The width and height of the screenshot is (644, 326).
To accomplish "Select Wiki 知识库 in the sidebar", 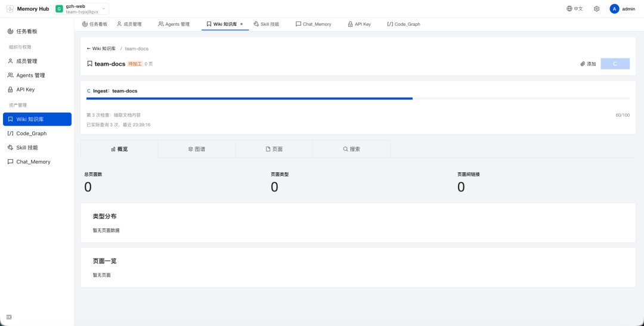I will click(37, 119).
